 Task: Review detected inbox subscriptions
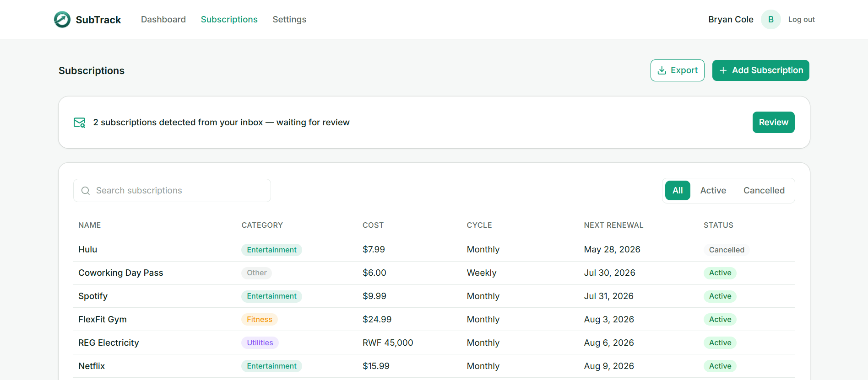(x=774, y=123)
